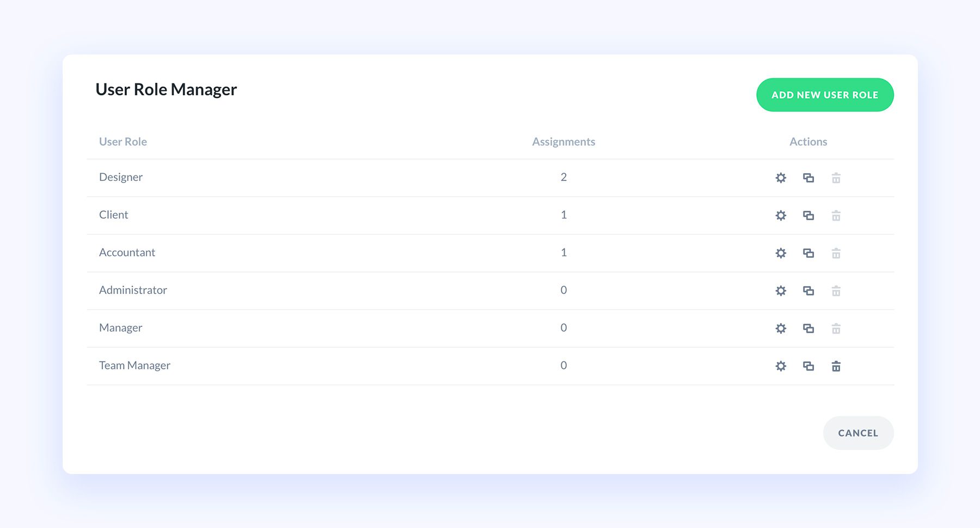Click the Assignments column header
This screenshot has height=528, width=980.
pos(563,142)
